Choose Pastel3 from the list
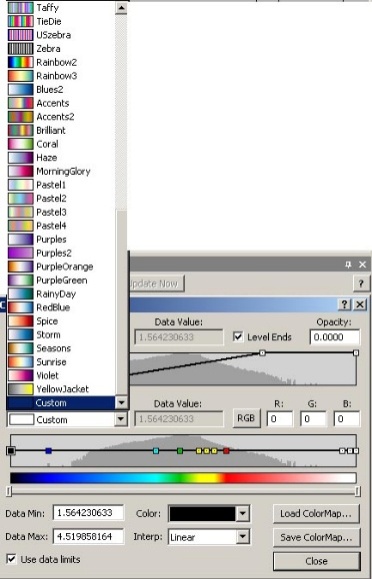372x579 pixels. pyautogui.click(x=61, y=212)
